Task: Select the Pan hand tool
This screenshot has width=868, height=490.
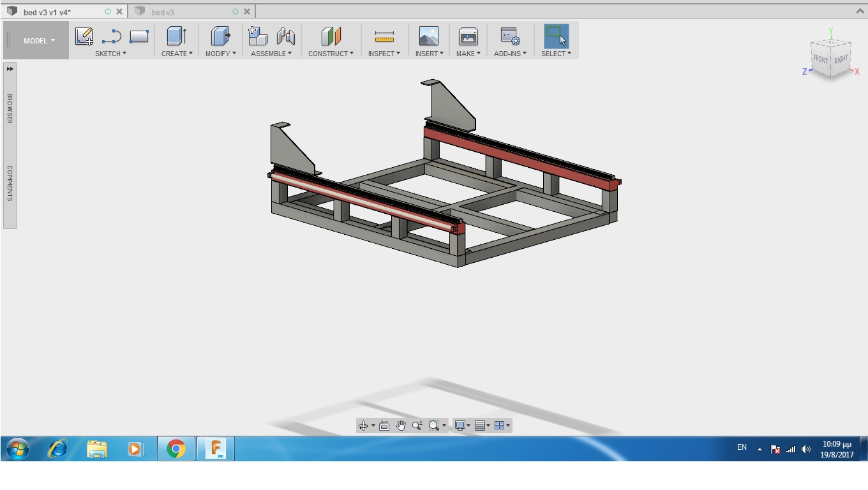Action: click(400, 426)
